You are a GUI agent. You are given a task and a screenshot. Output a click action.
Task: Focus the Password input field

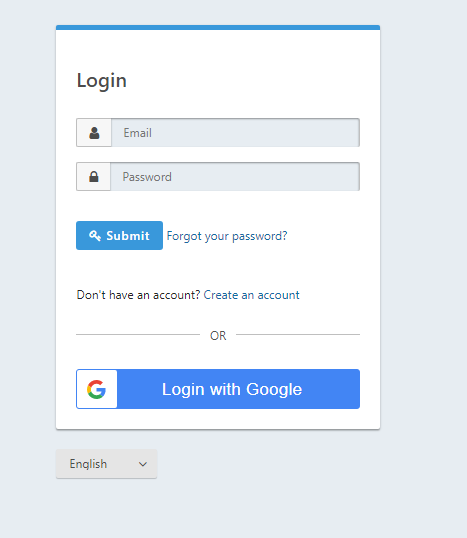[235, 177]
